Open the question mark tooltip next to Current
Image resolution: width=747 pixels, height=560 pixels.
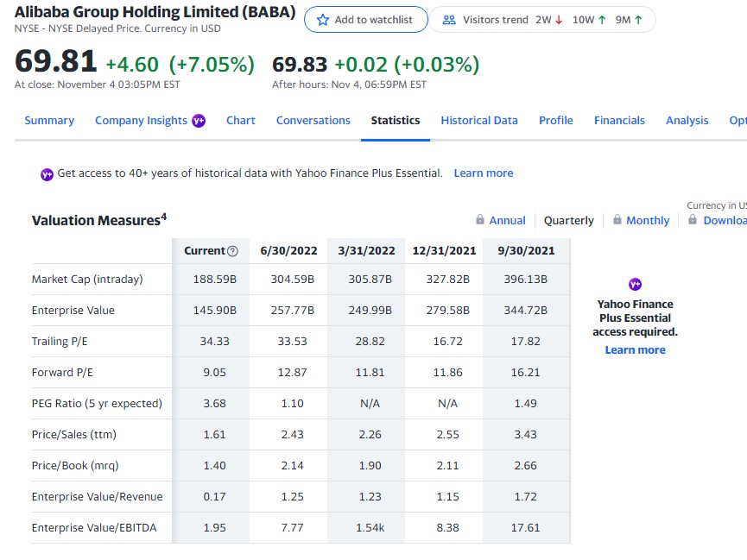coord(231,250)
